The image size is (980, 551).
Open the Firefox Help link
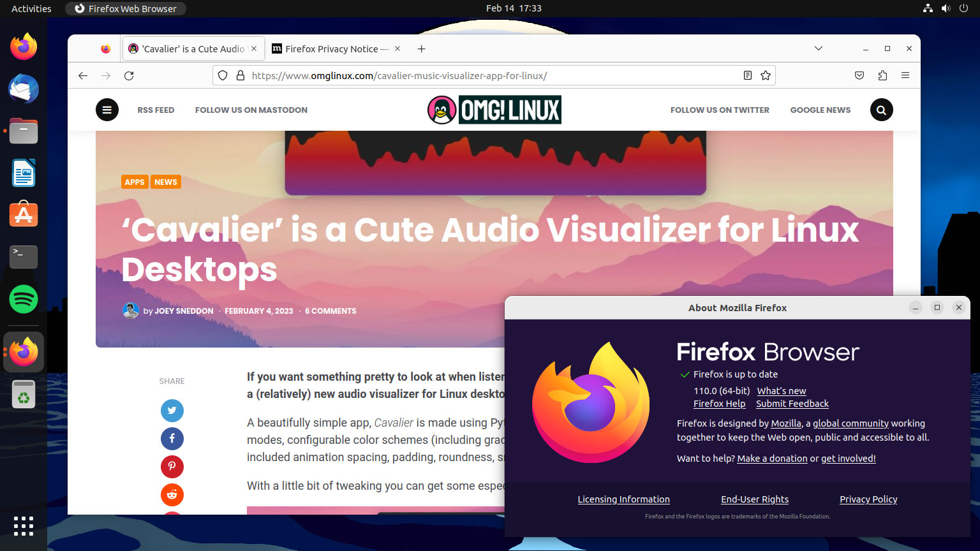[x=719, y=404]
